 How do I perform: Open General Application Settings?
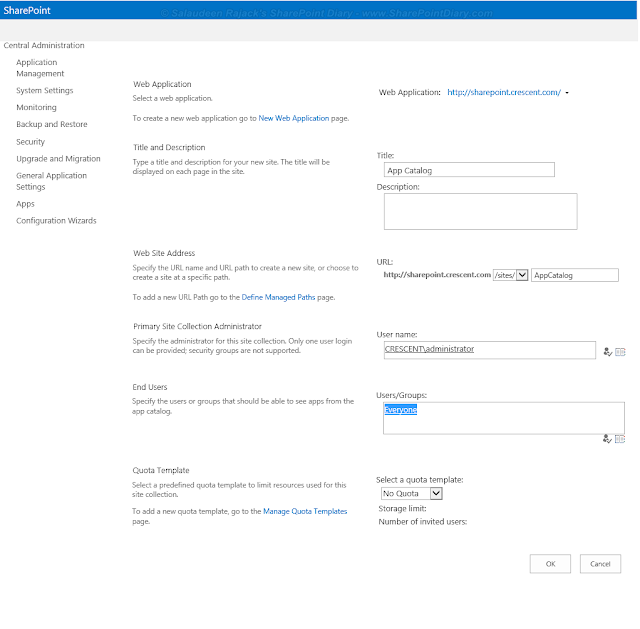[x=51, y=181]
